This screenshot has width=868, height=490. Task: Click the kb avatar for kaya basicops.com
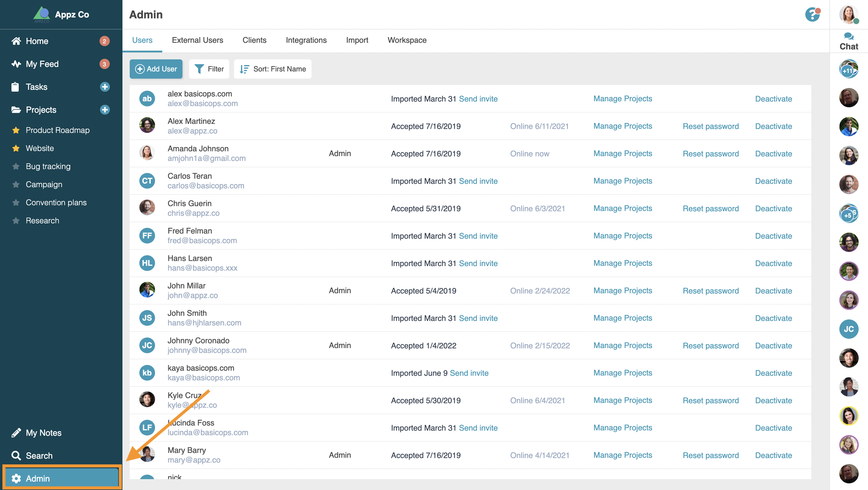click(x=147, y=373)
